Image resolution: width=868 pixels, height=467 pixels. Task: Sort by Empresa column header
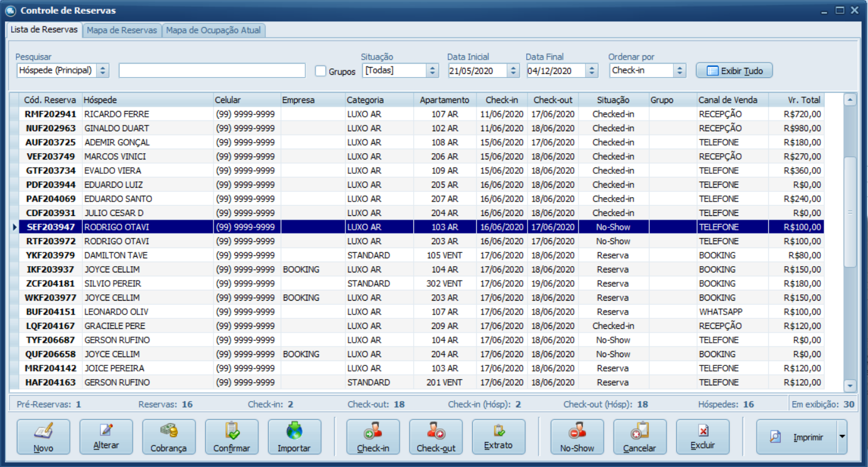point(313,100)
